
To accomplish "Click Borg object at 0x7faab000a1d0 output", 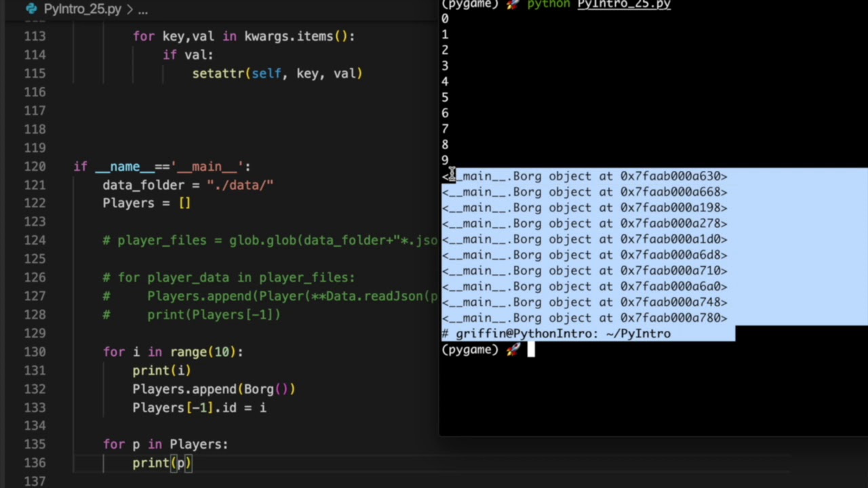I will (585, 239).
